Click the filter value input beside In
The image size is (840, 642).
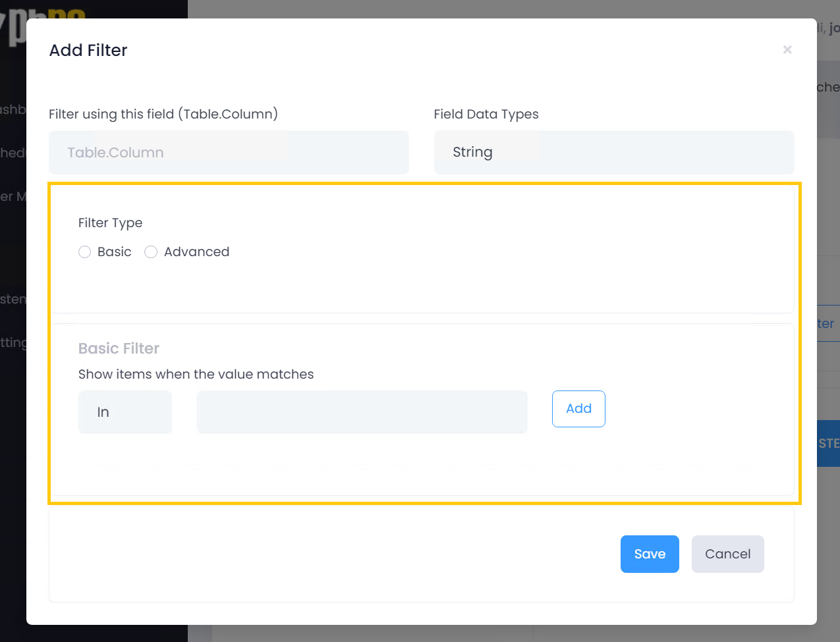coord(362,412)
